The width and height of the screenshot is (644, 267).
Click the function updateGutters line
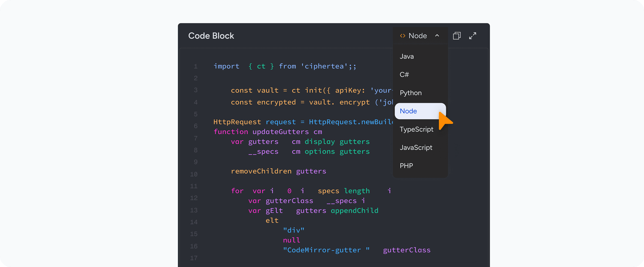267,132
